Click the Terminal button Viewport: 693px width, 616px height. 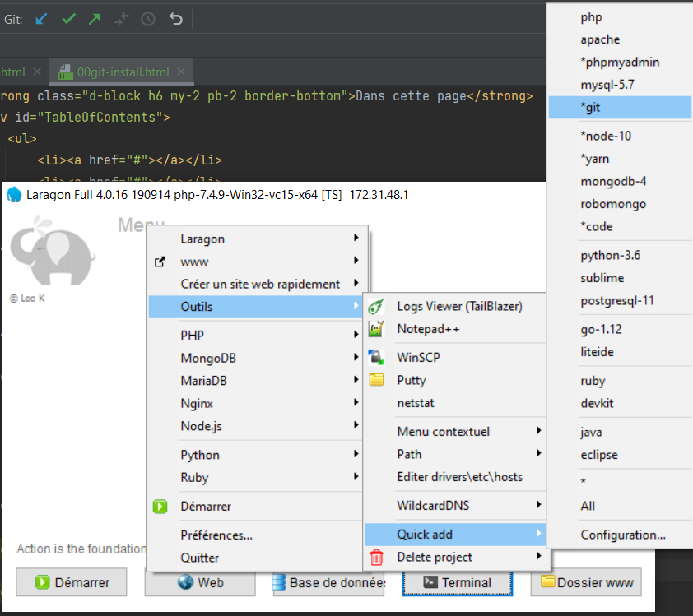457,582
